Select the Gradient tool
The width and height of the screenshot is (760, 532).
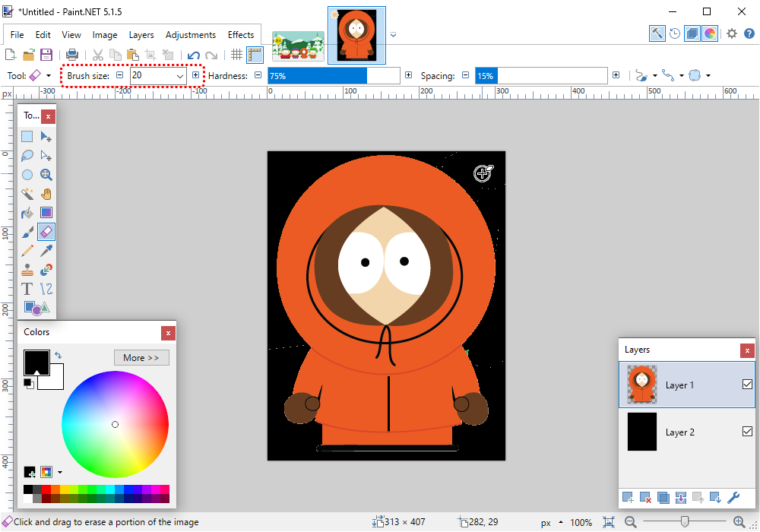(x=46, y=213)
